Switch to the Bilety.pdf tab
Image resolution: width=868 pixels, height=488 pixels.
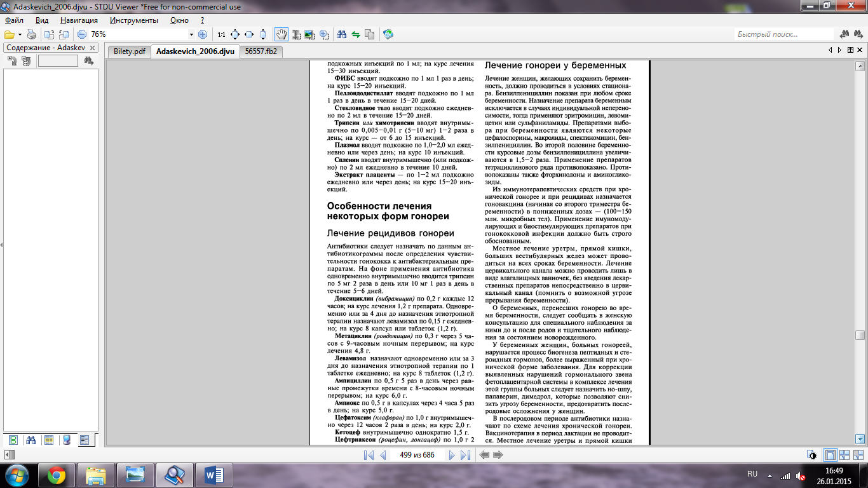click(x=130, y=51)
